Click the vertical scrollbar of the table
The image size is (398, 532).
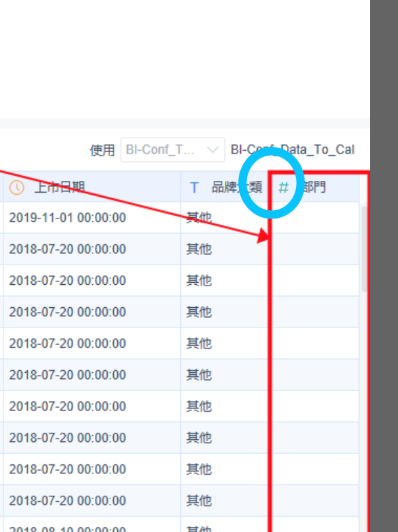point(364,249)
